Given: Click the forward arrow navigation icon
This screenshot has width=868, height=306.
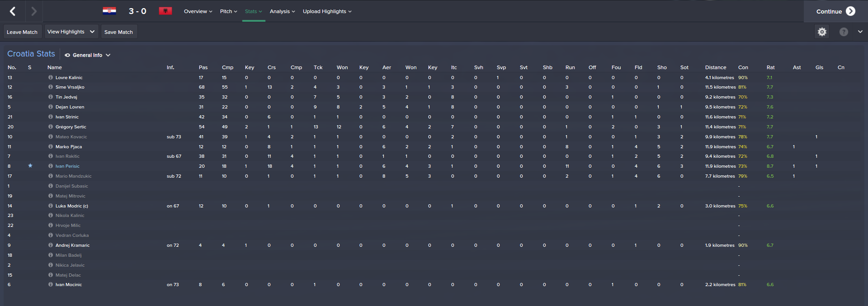Looking at the screenshot, I should [34, 11].
